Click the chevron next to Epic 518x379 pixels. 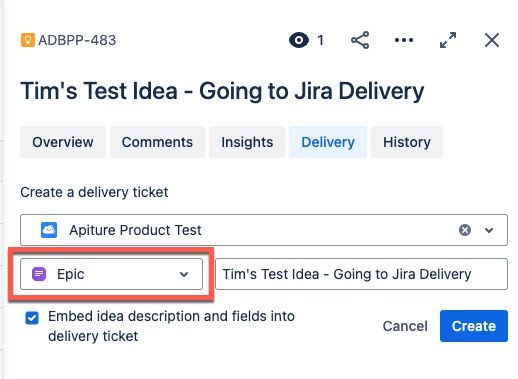[x=184, y=274]
